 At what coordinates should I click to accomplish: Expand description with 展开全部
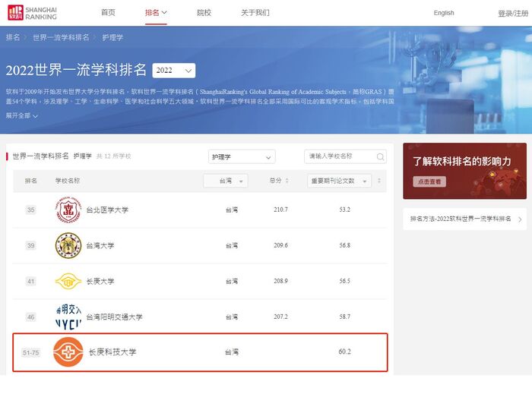click(22, 115)
